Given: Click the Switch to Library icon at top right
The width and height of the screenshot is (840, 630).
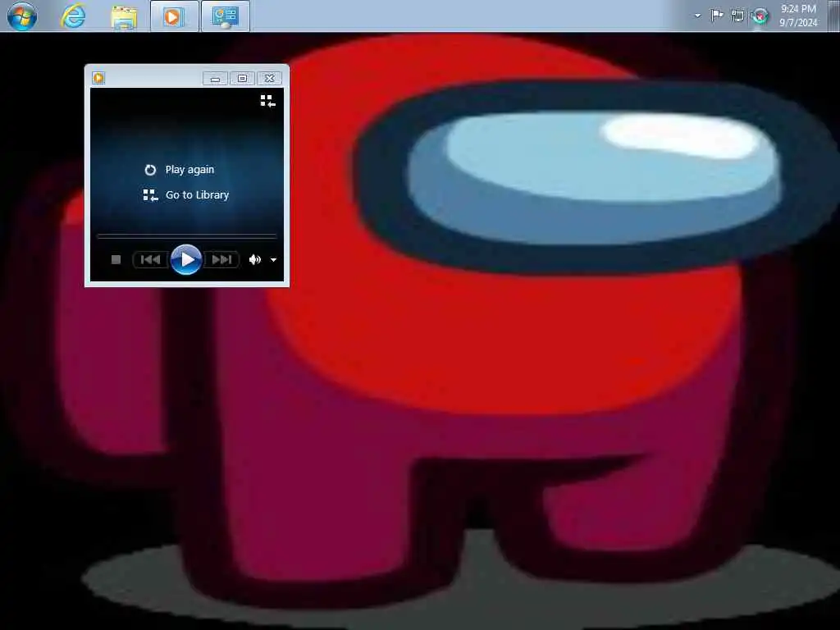Looking at the screenshot, I should click(x=268, y=101).
